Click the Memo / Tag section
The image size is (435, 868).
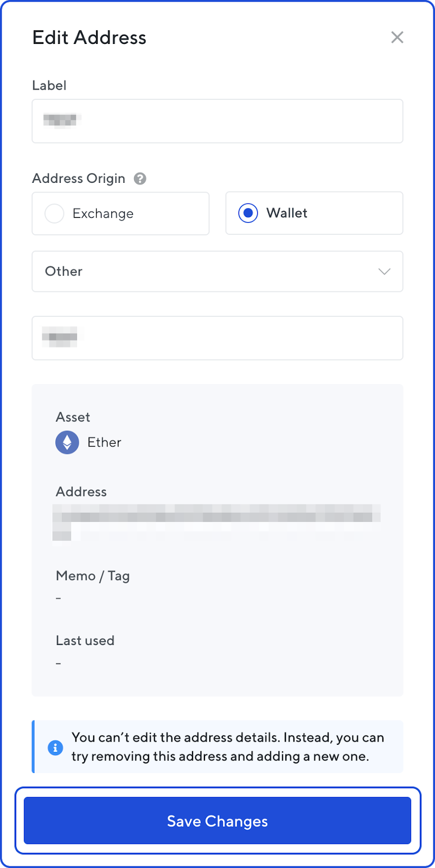click(x=93, y=576)
